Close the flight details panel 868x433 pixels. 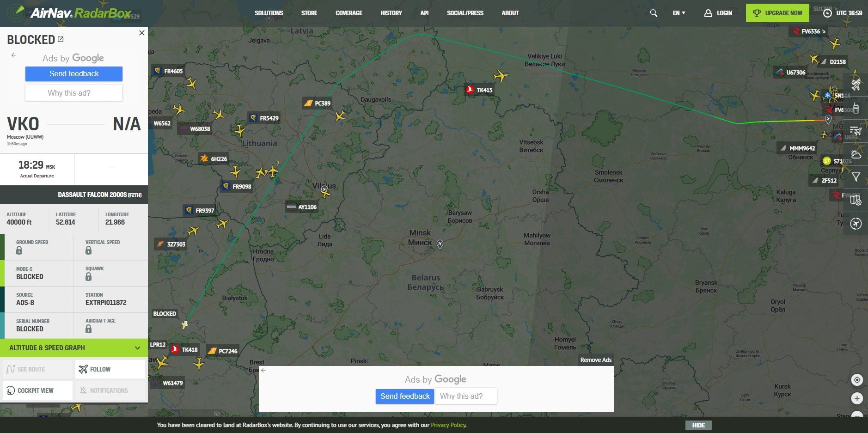pyautogui.click(x=142, y=33)
